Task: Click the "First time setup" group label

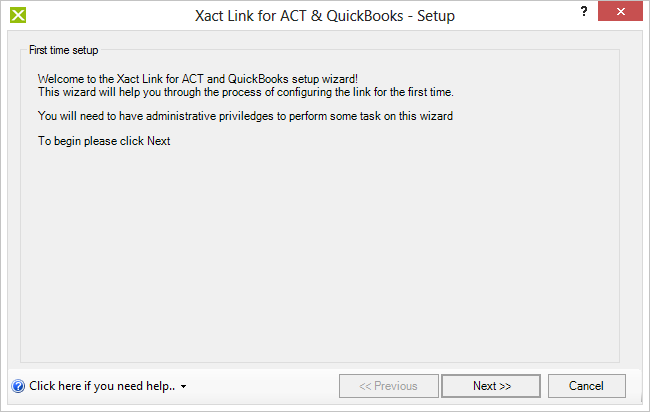Action: 63,50
